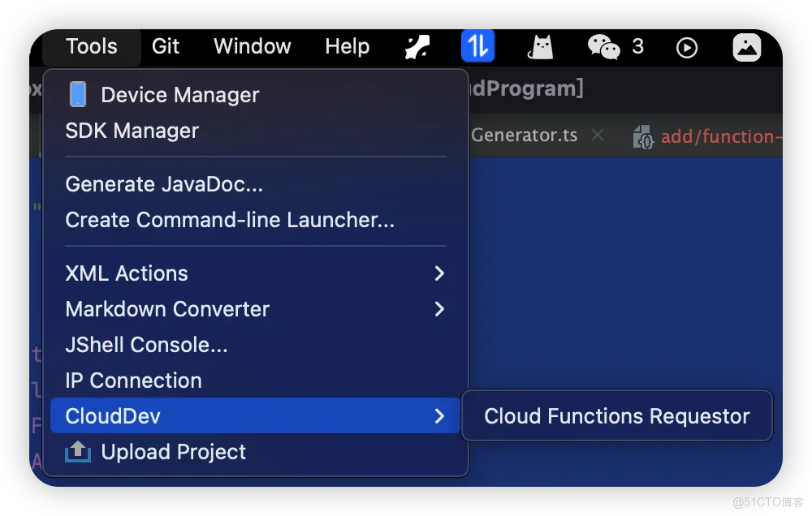
Task: Open the Git menu
Action: tap(165, 46)
